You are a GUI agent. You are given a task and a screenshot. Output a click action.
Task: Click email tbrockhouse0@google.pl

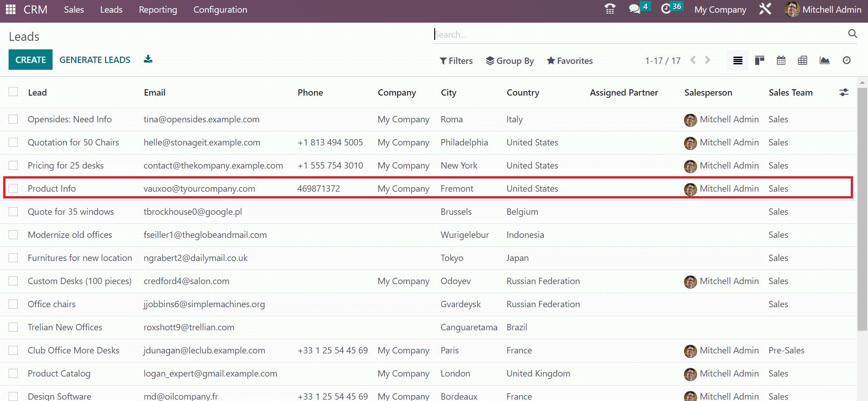point(193,212)
